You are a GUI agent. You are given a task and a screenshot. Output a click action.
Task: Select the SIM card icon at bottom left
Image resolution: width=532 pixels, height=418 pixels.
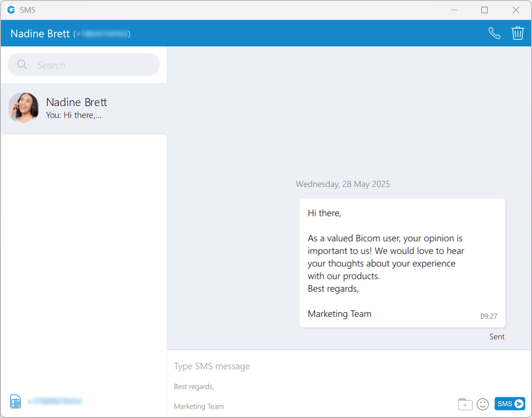(x=15, y=401)
